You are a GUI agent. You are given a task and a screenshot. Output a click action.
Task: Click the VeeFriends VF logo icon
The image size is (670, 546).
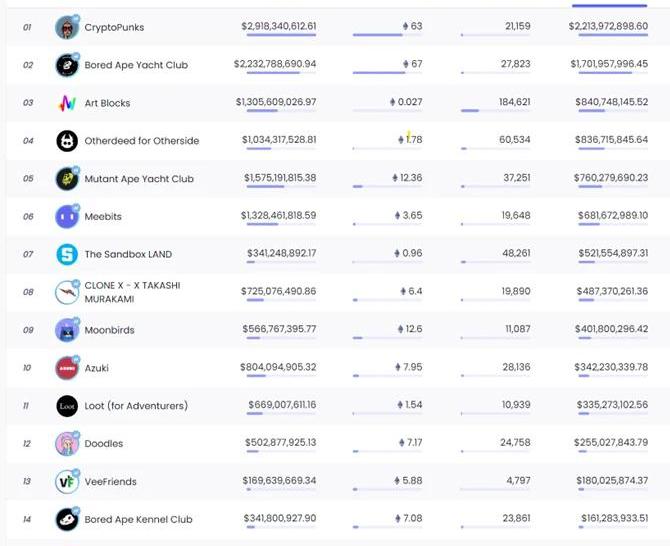pos(67,482)
